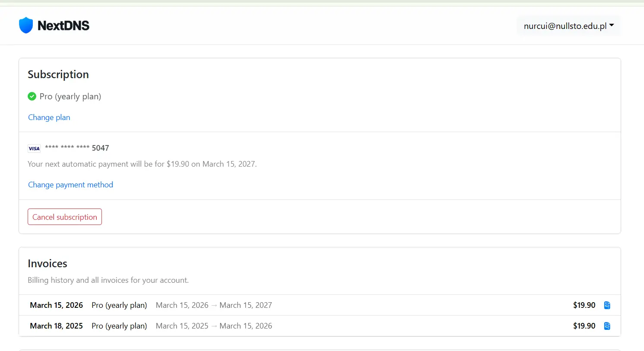644x351 pixels.
Task: Click the Billing history description text
Action: (108, 280)
